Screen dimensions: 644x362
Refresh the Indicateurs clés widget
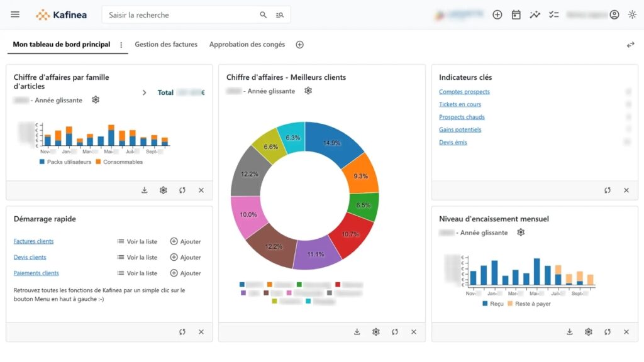(x=608, y=190)
